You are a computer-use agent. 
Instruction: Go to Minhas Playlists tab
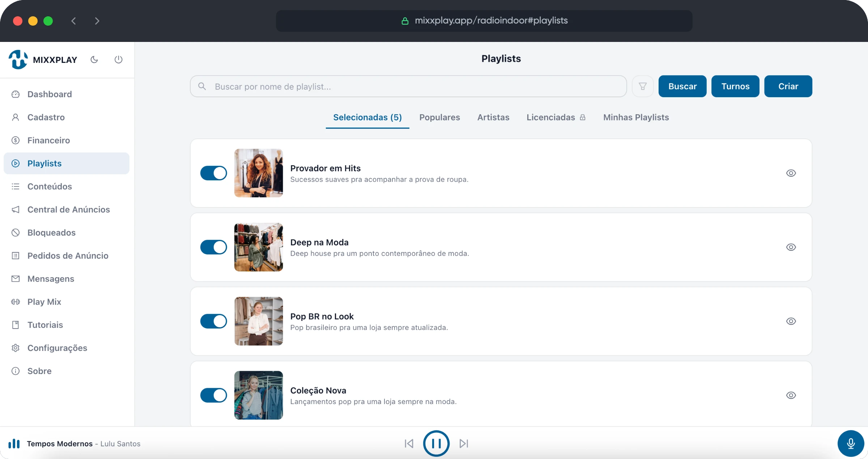coord(636,117)
